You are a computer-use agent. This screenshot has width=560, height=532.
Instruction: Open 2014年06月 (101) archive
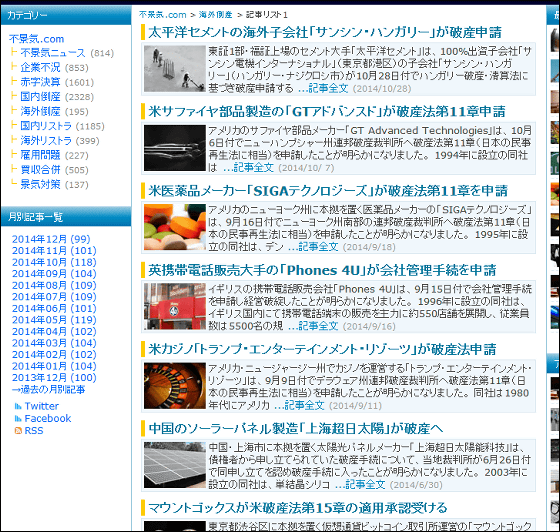[54, 308]
